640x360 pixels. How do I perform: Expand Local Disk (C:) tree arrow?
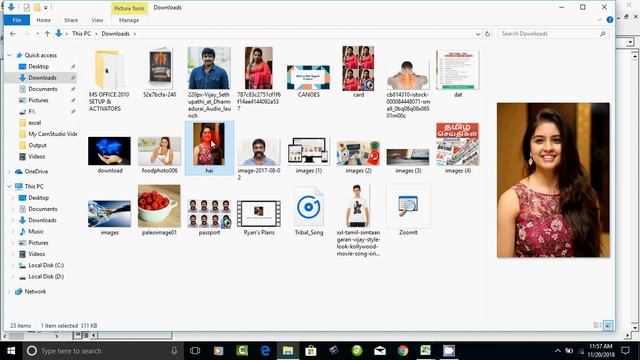(13, 265)
